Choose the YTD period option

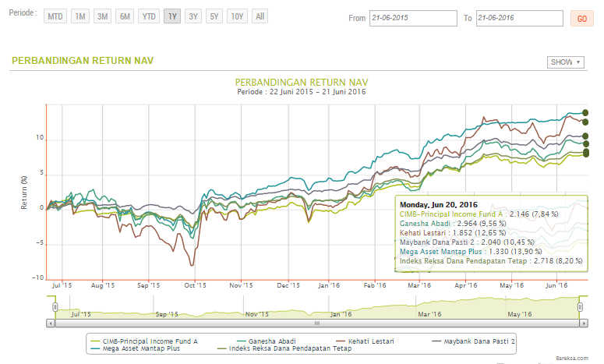147,16
